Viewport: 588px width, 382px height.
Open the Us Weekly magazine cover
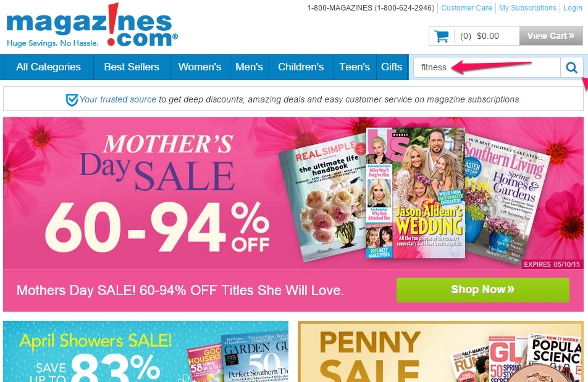click(416, 193)
